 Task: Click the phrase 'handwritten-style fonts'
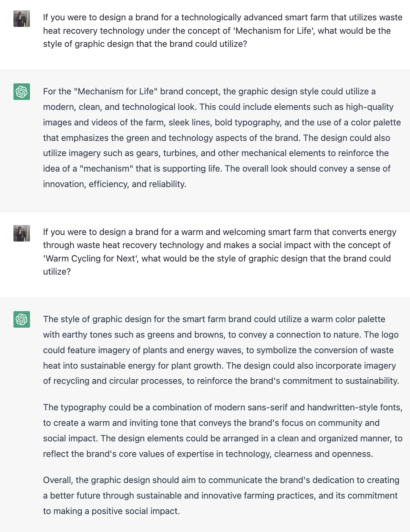click(354, 407)
